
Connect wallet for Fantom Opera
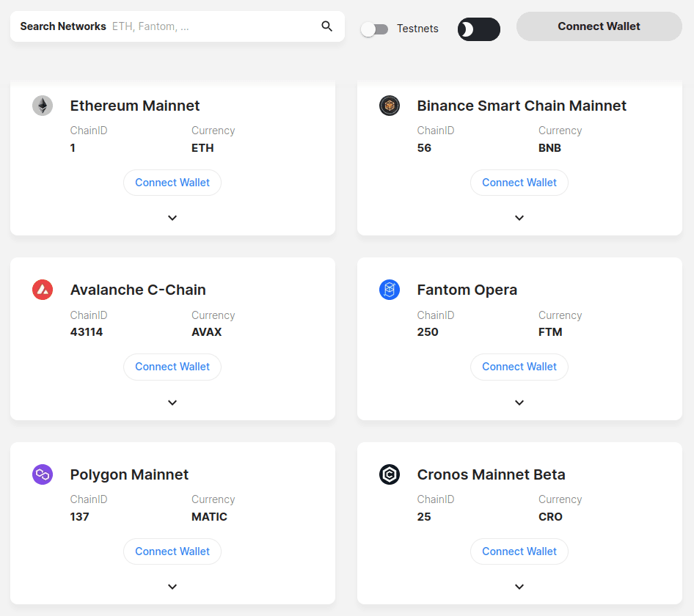[519, 367]
